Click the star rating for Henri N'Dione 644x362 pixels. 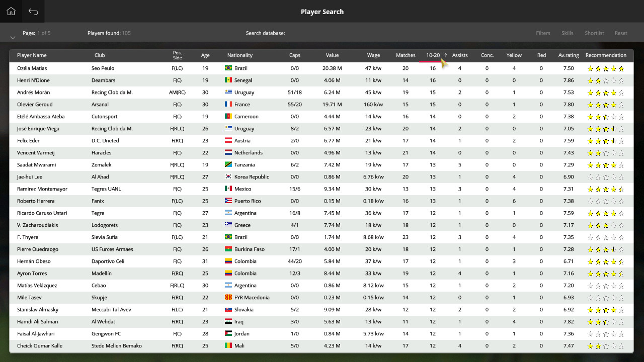pyautogui.click(x=605, y=80)
